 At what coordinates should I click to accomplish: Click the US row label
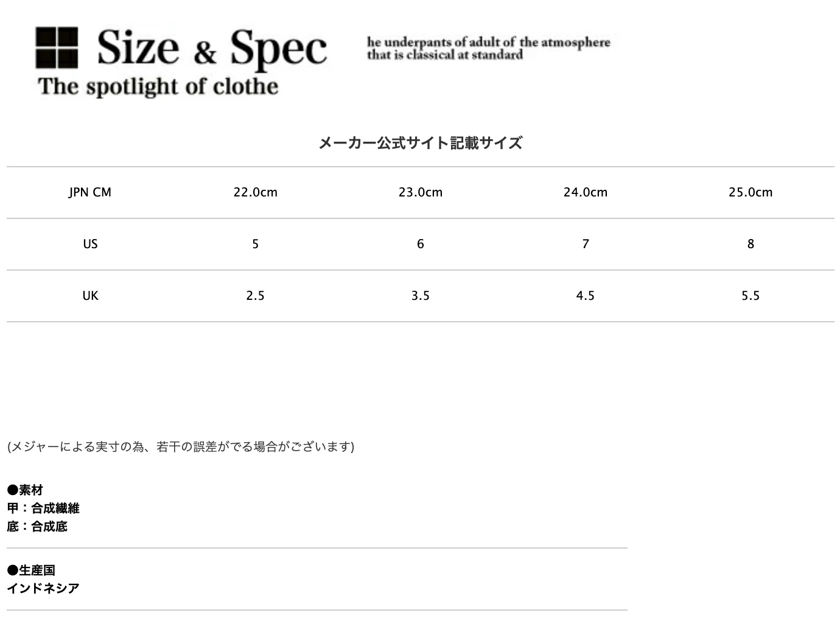point(90,244)
